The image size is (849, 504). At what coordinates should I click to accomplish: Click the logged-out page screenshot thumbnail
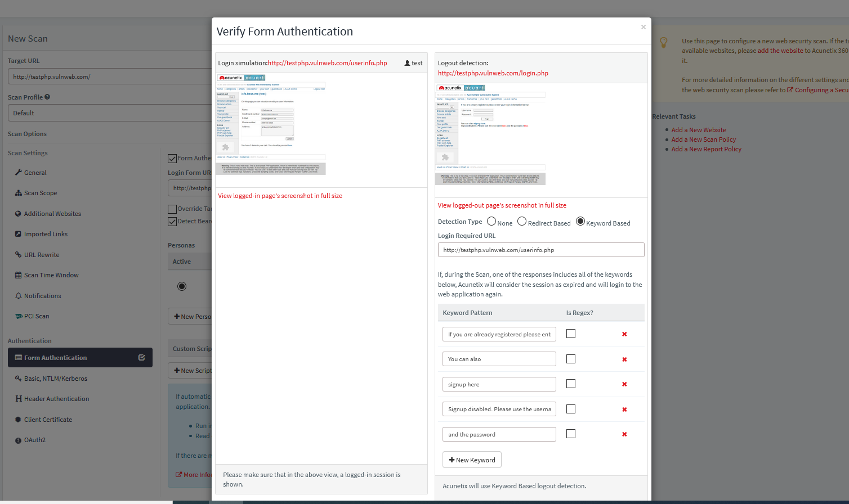click(x=490, y=134)
